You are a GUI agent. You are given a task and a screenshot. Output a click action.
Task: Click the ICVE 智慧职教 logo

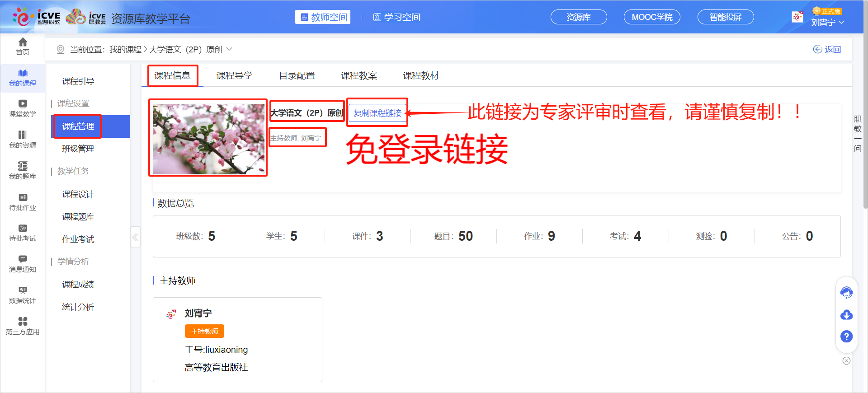click(36, 17)
